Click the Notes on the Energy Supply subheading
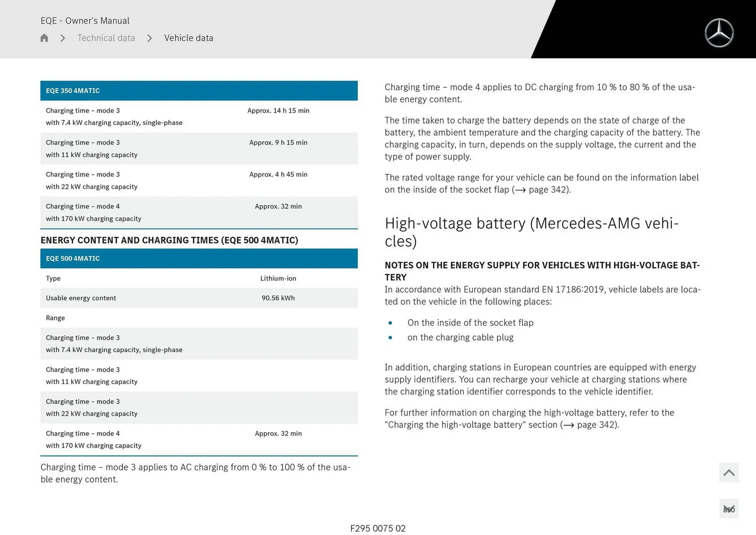 [x=542, y=271]
